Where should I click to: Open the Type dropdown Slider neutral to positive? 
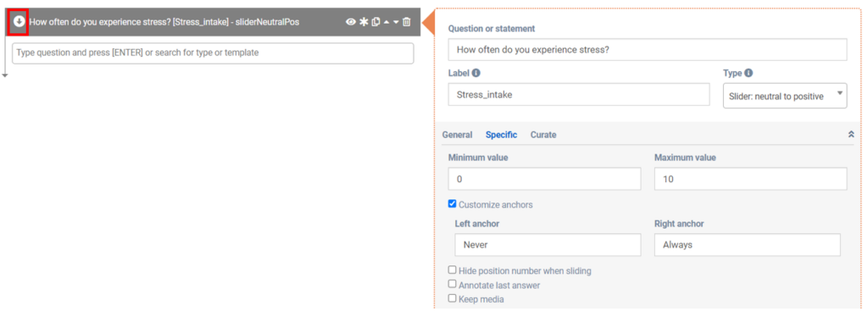tap(785, 96)
